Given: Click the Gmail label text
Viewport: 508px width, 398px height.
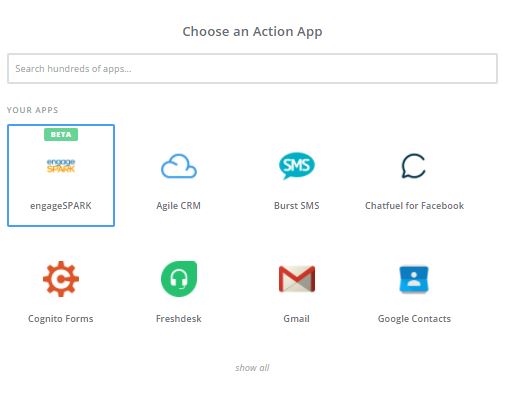Looking at the screenshot, I should 296,318.
